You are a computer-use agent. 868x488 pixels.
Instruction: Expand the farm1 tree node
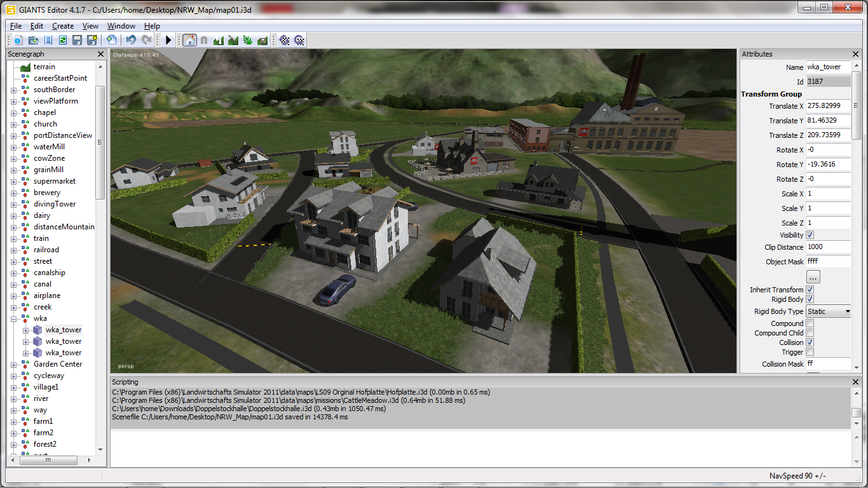tap(13, 422)
